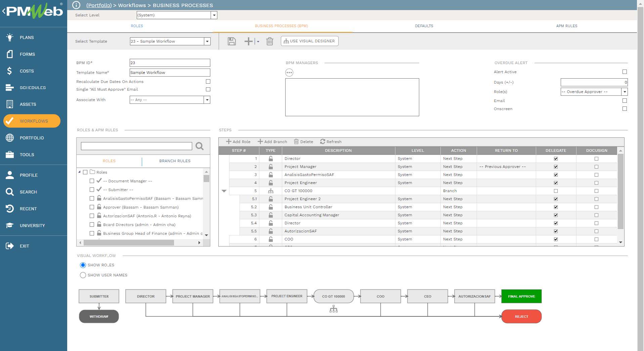Image resolution: width=644 pixels, height=351 pixels.
Task: Click the Final Approve workflow node
Action: pyautogui.click(x=521, y=296)
